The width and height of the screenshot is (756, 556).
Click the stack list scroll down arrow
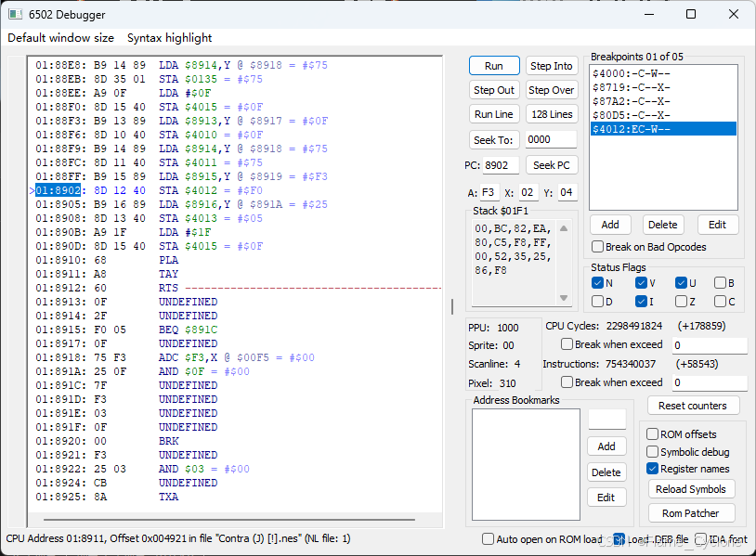[x=564, y=298]
